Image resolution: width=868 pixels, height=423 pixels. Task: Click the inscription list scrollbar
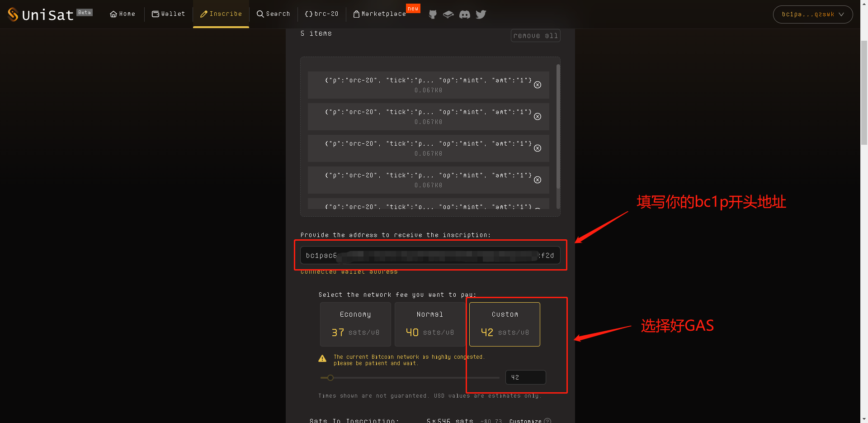[558, 127]
